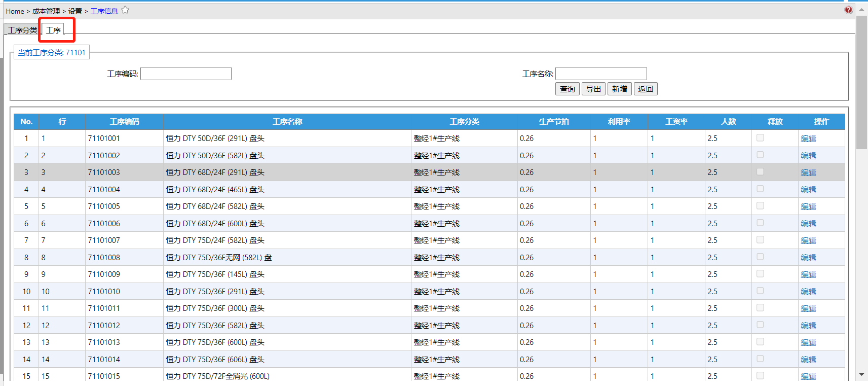
Task: Click 编辑 link for row 71101002
Action: (808, 156)
